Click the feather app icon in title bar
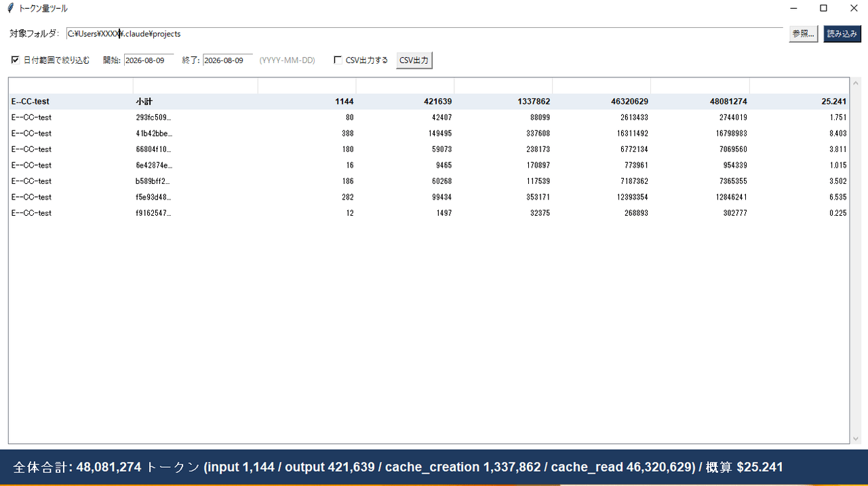 (10, 8)
